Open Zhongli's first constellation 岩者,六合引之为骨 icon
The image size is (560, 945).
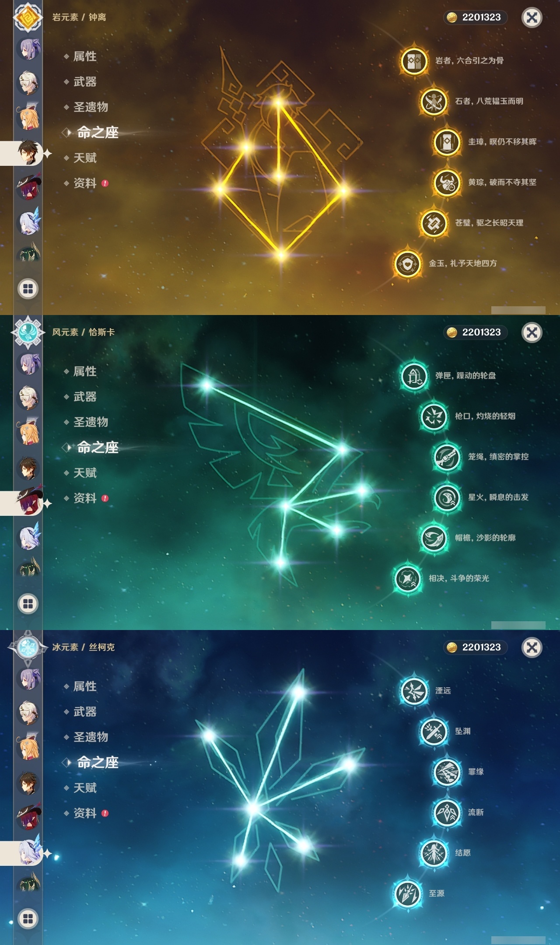(414, 61)
